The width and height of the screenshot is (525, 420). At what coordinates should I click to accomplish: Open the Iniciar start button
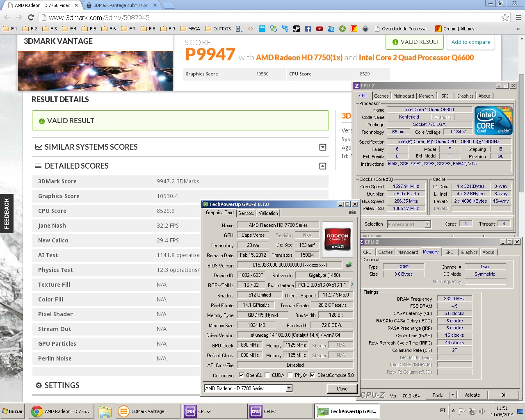(13, 411)
